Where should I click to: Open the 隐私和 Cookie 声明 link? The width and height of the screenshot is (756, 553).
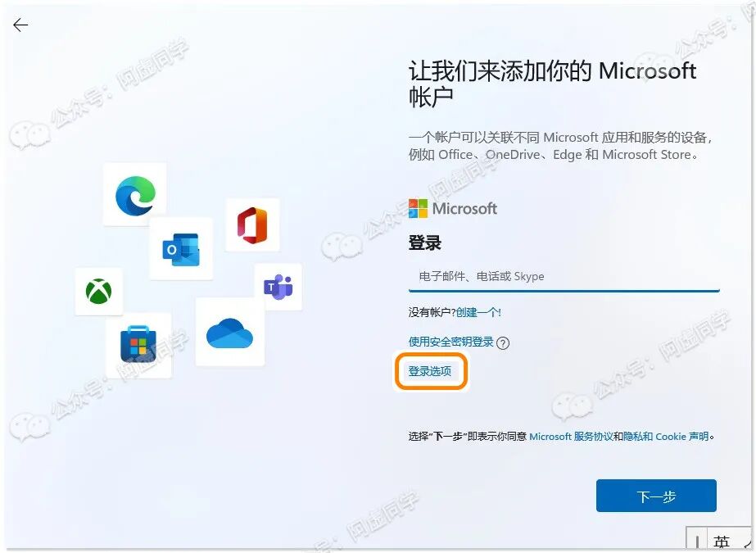click(666, 437)
